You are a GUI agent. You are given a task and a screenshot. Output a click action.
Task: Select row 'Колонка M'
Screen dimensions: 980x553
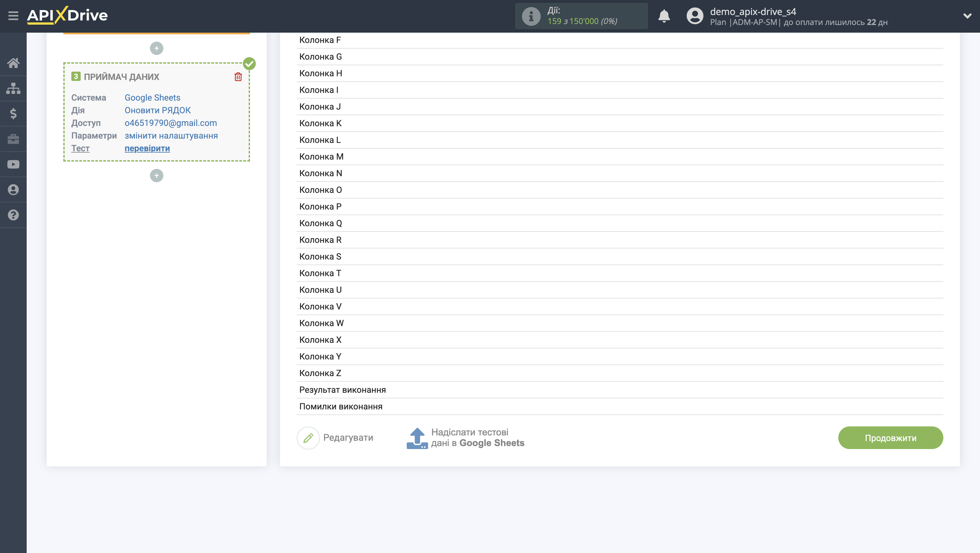tap(620, 157)
